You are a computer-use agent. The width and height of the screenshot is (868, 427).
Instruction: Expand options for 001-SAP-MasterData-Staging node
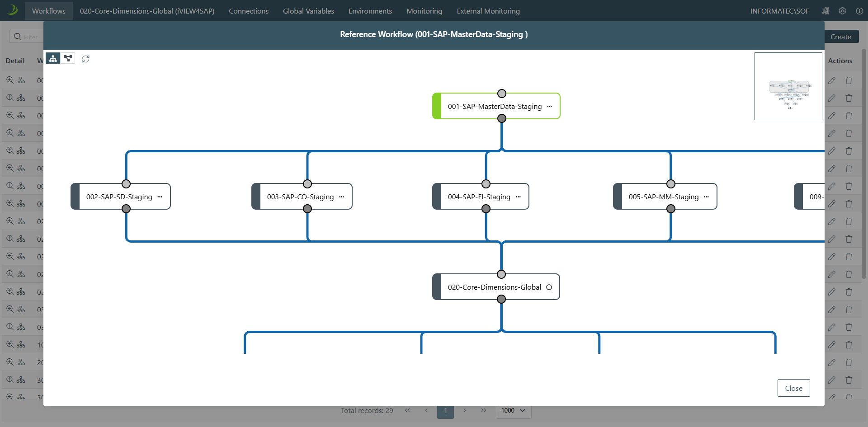click(549, 107)
